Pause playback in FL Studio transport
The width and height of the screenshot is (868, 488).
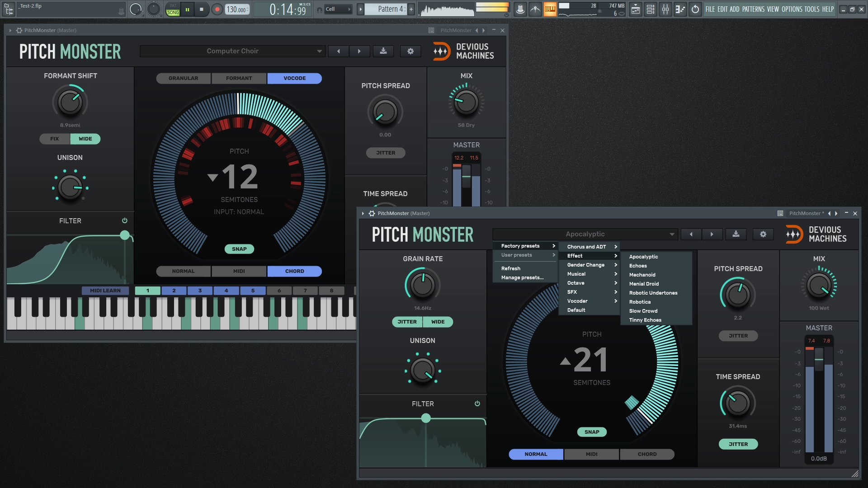click(x=187, y=9)
